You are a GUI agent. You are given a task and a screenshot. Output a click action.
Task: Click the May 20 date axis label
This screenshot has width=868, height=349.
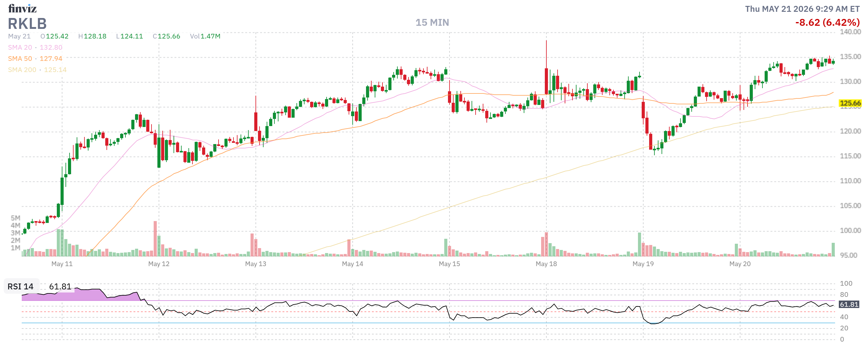[x=740, y=264]
